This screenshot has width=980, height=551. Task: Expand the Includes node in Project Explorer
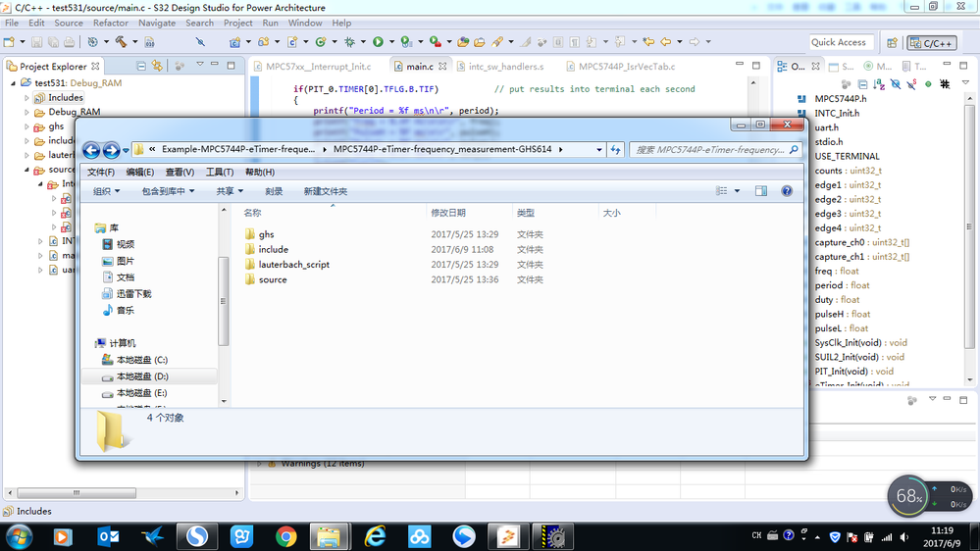pyautogui.click(x=26, y=97)
